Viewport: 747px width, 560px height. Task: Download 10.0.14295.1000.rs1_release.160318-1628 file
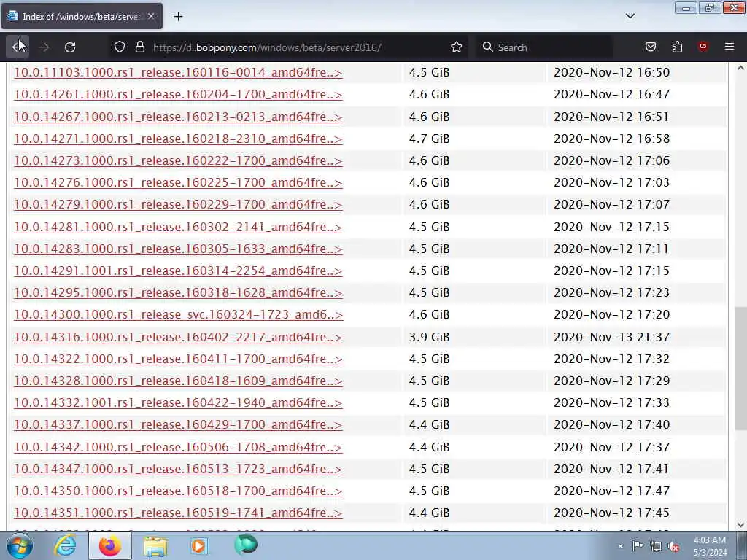pos(178,292)
